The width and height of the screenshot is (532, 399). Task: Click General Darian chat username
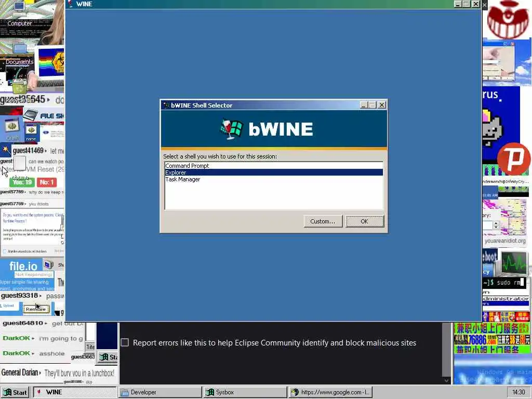coord(20,373)
